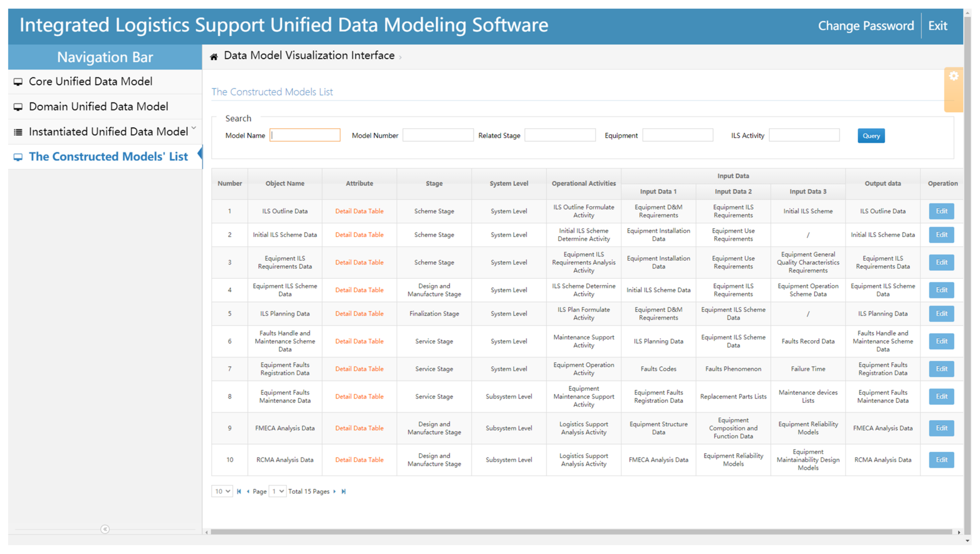
Task: Open the Detail Data Table link for ILS Outline Data
Action: pyautogui.click(x=359, y=211)
